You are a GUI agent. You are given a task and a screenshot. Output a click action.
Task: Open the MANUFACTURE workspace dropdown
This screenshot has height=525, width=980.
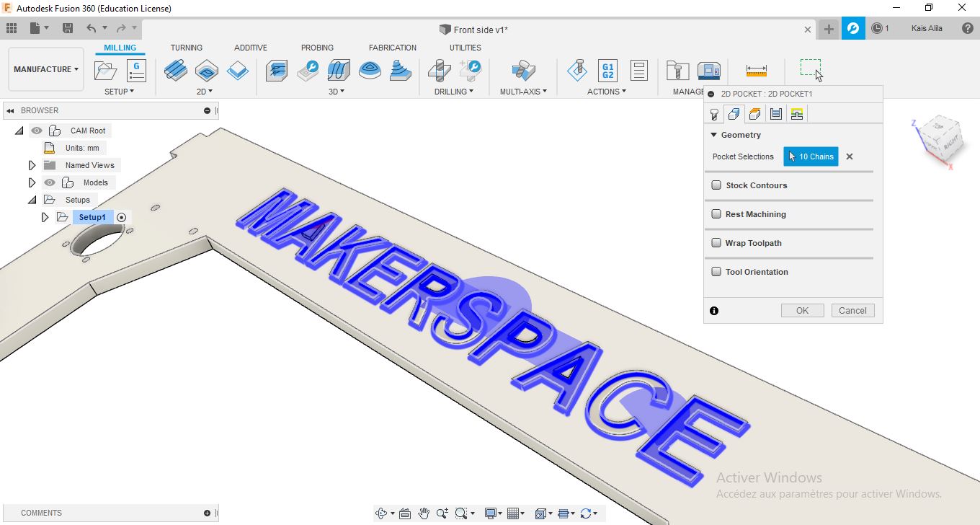45,69
